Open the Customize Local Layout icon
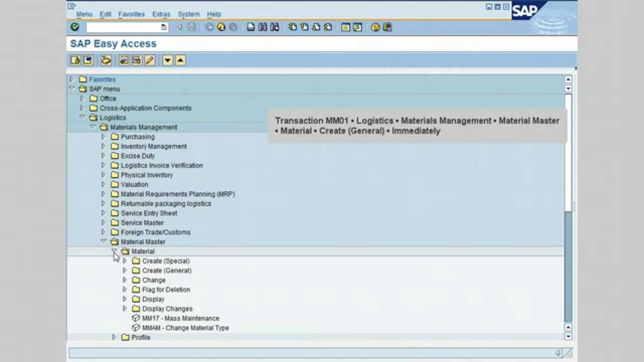 [x=387, y=27]
